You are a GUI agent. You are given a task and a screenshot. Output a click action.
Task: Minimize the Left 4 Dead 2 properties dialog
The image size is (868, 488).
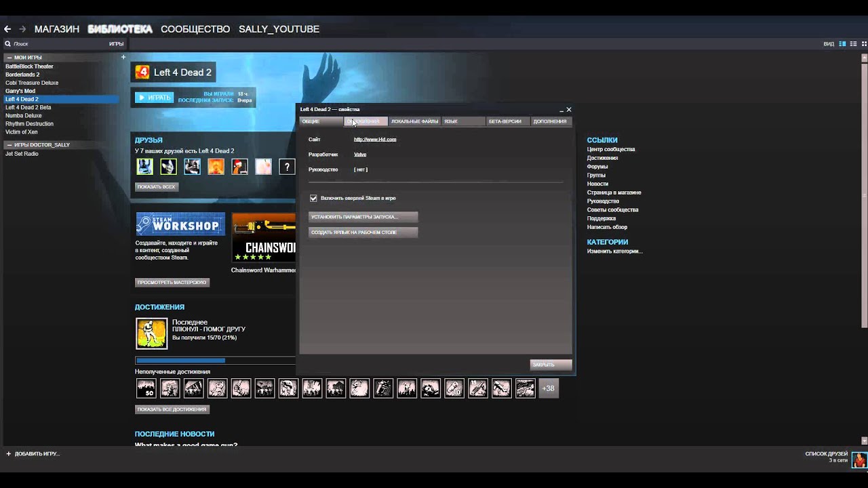pos(561,110)
